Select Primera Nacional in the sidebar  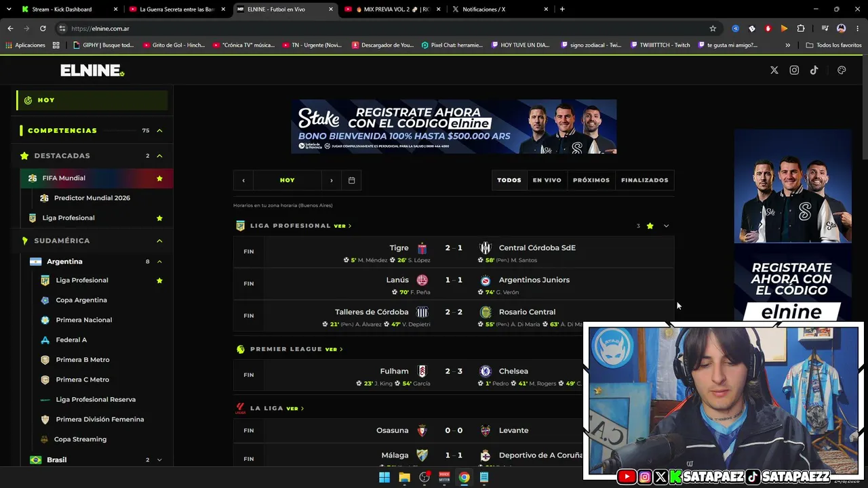84,320
